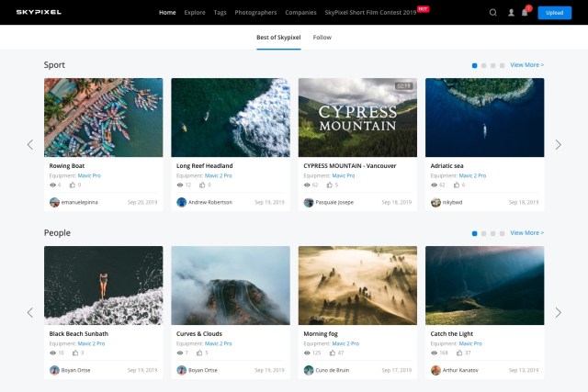Open the user profile icon
This screenshot has width=588, height=392.
[x=511, y=13]
